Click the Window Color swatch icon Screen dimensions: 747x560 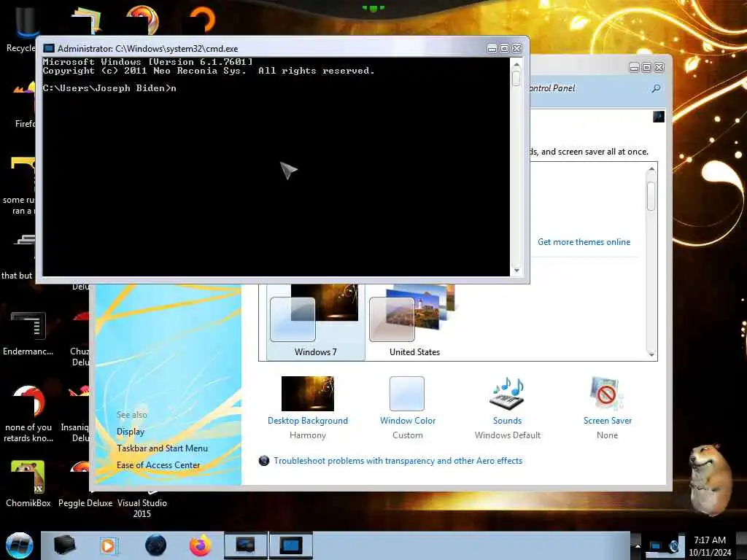point(407,393)
